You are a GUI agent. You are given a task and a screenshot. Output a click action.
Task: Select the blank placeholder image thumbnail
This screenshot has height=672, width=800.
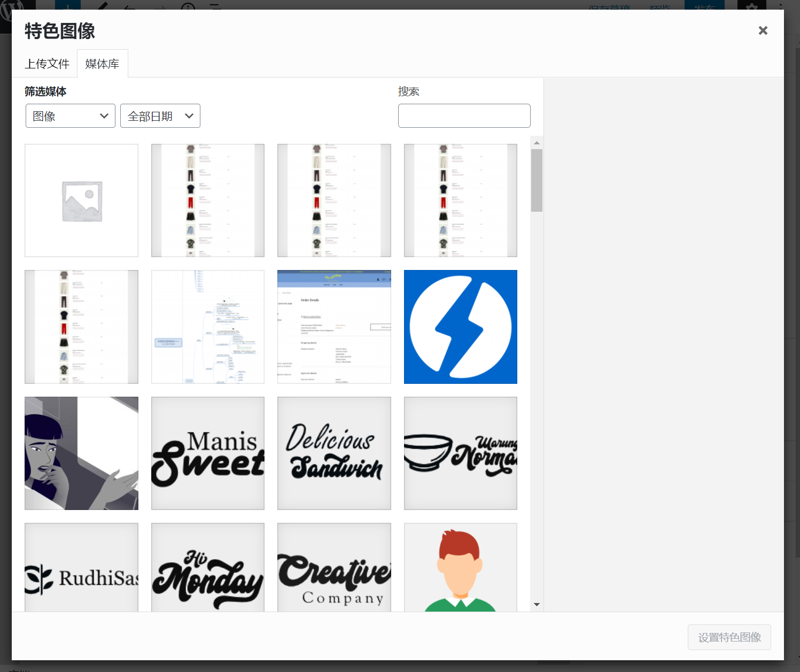pos(81,200)
